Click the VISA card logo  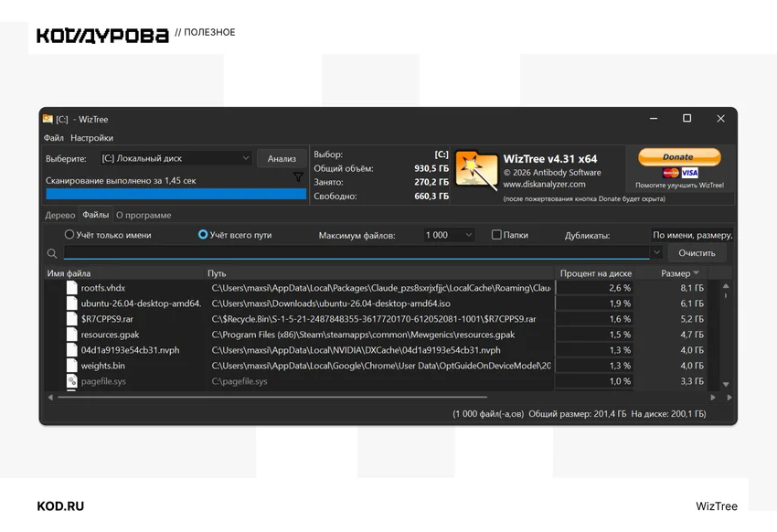690,173
